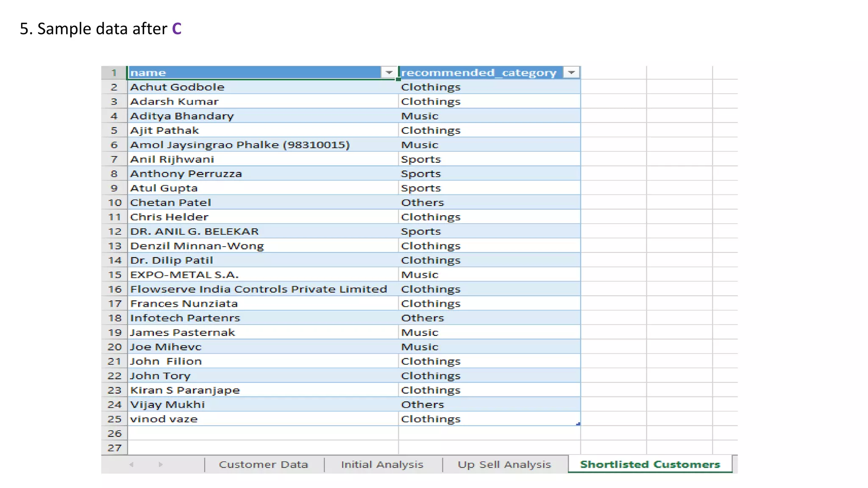The image size is (868, 488).
Task: Click Music category for Joe Mihevc
Action: pos(489,347)
